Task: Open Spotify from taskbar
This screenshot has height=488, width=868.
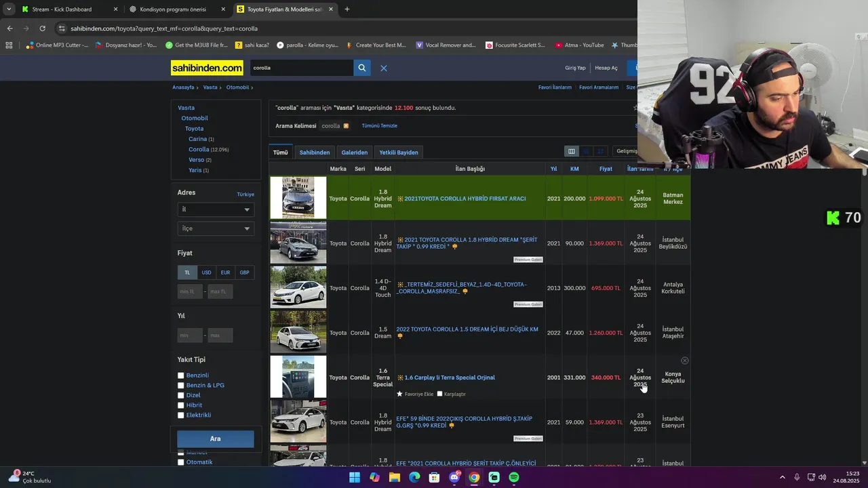Action: click(x=514, y=477)
